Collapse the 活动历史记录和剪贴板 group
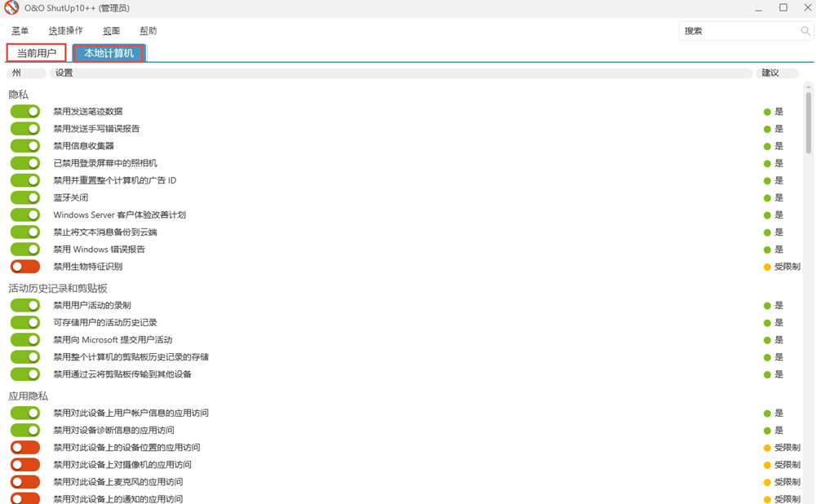This screenshot has height=504, width=816. [x=58, y=289]
